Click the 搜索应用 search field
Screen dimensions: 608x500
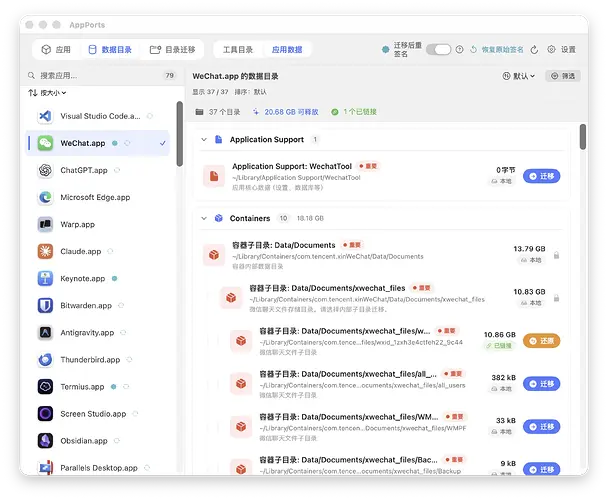(x=101, y=75)
